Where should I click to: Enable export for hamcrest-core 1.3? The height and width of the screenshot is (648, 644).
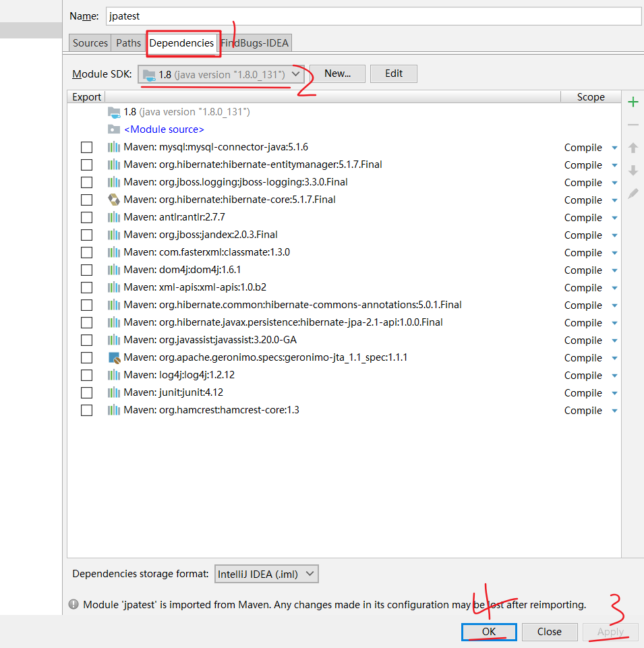point(86,411)
